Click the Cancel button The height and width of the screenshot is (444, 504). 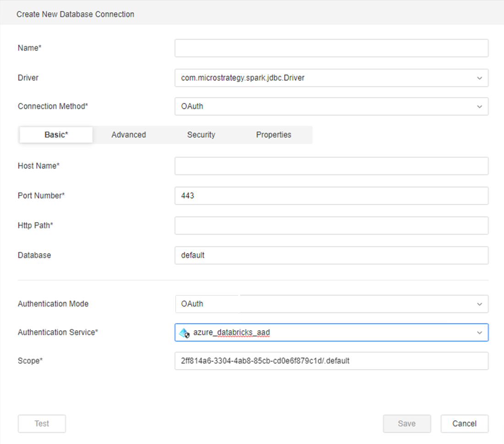(464, 423)
